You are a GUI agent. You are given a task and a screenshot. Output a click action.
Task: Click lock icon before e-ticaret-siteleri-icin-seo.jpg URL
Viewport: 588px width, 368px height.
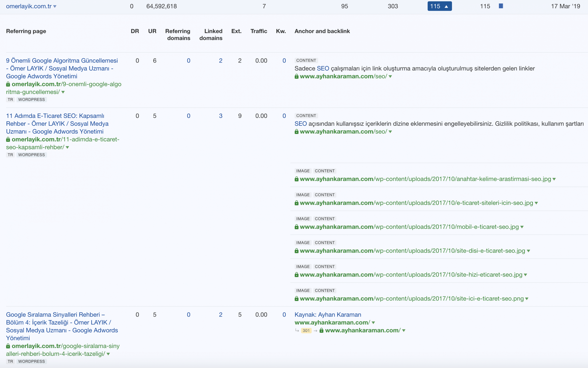297,203
